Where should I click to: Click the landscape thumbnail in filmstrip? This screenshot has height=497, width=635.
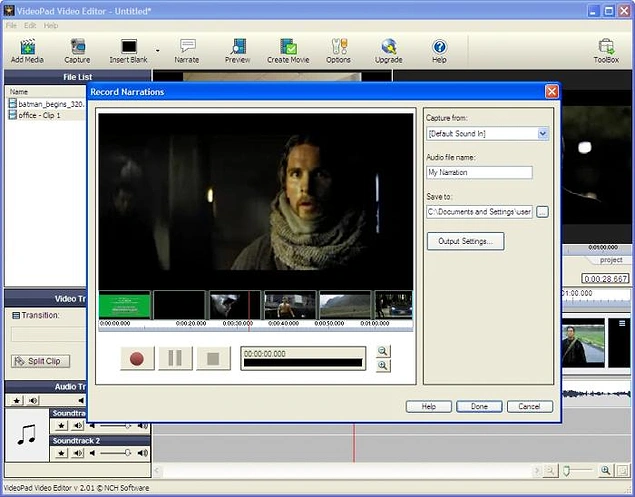tap(345, 305)
